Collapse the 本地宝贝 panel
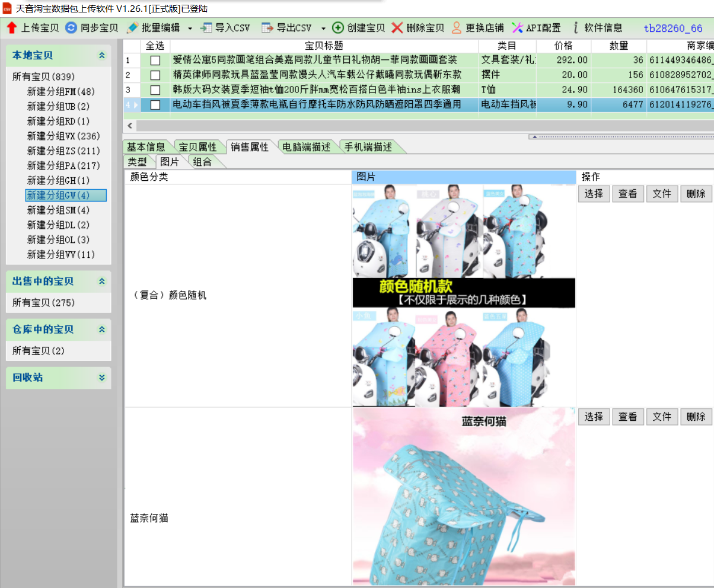 click(102, 55)
